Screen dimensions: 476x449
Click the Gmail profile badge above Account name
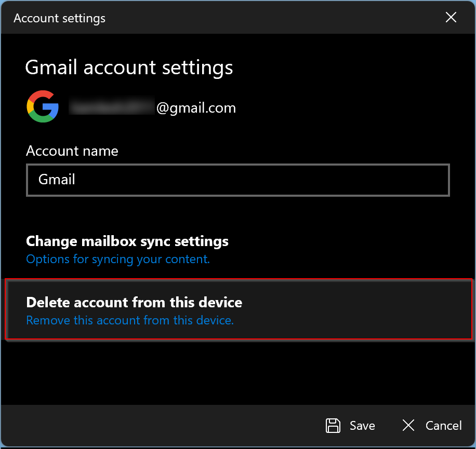click(x=42, y=107)
